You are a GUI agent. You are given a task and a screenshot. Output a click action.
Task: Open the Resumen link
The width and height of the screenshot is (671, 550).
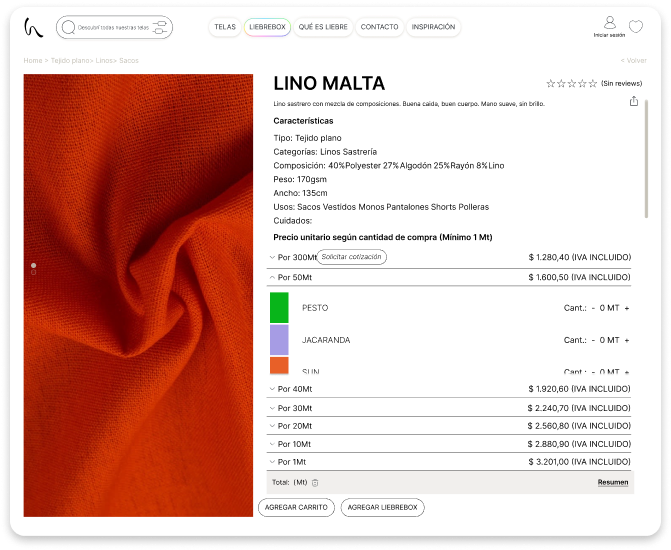click(613, 482)
